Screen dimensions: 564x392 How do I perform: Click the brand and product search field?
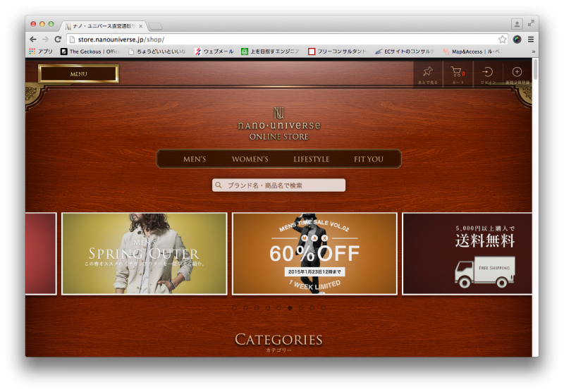click(x=279, y=185)
